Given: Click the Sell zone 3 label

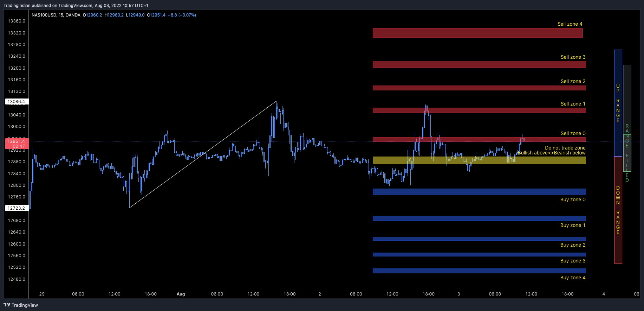Looking at the screenshot, I should coord(573,57).
